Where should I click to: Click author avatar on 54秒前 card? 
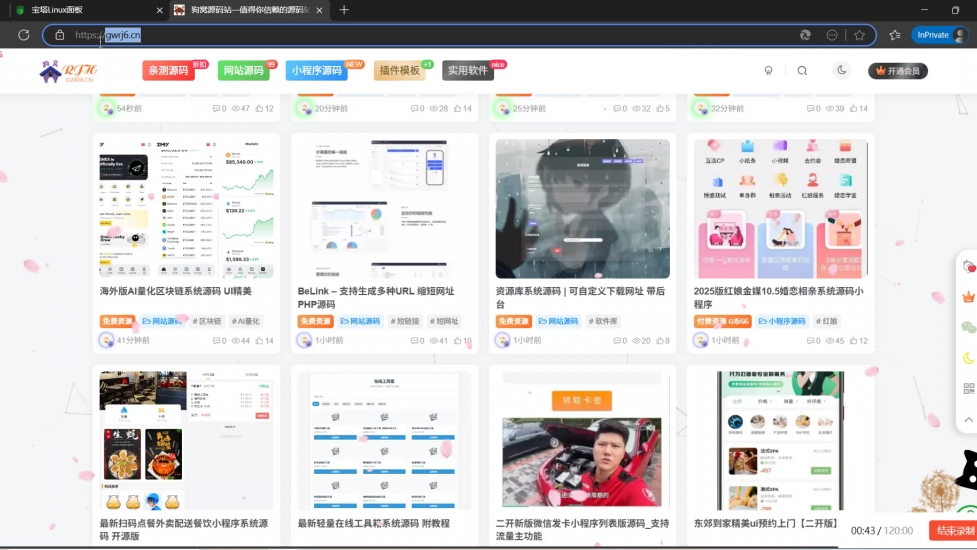(x=107, y=108)
